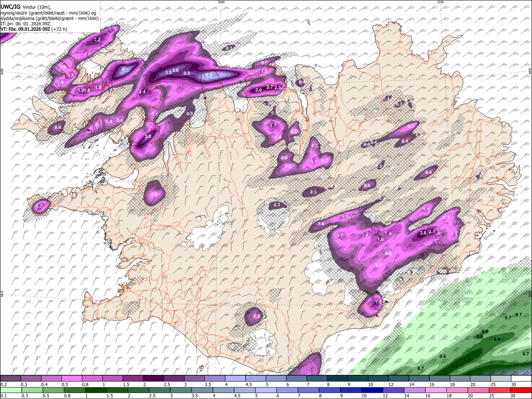Viewport: 532px width, 399px height.
Task: Click the 3.3 snowfall value label
Action: tap(187, 73)
